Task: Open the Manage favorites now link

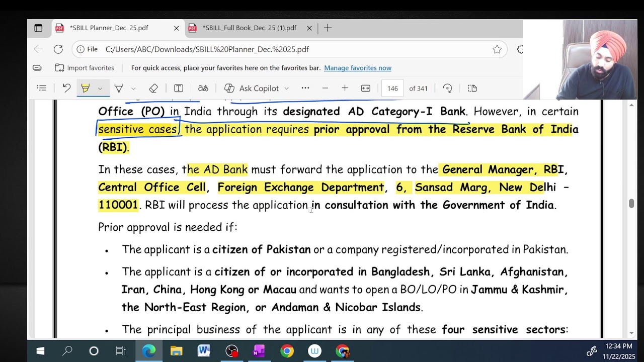Action: (x=358, y=68)
